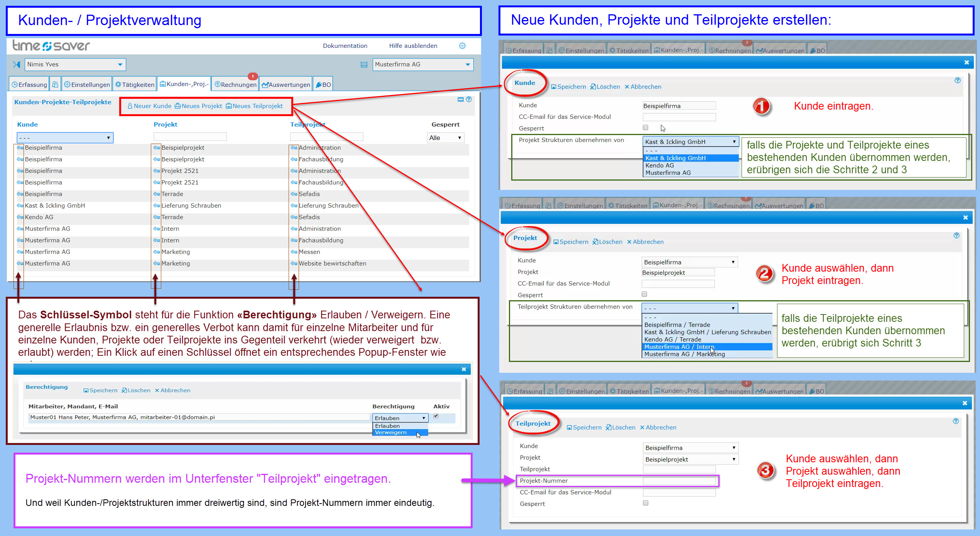Select Kendo AG in the Projekt Strukturen list

691,166
